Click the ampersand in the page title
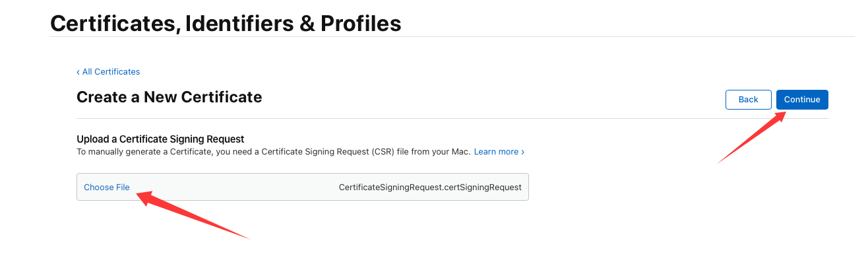Image resolution: width=868 pixels, height=278 pixels. pos(307,24)
